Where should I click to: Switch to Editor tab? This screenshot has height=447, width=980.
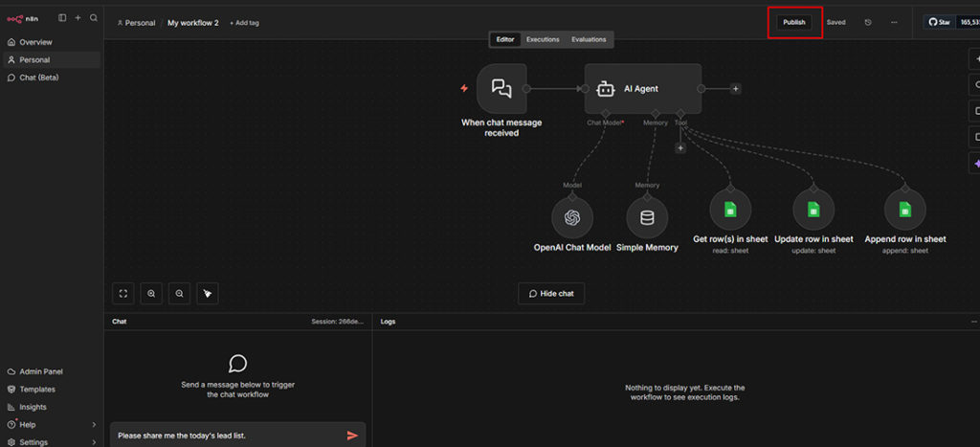pos(505,39)
